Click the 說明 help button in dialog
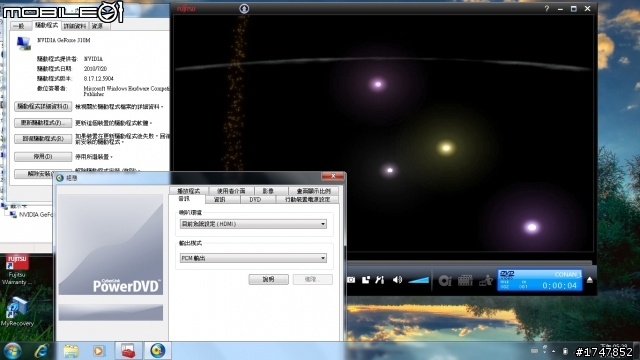This screenshot has width=640, height=360. [x=269, y=279]
